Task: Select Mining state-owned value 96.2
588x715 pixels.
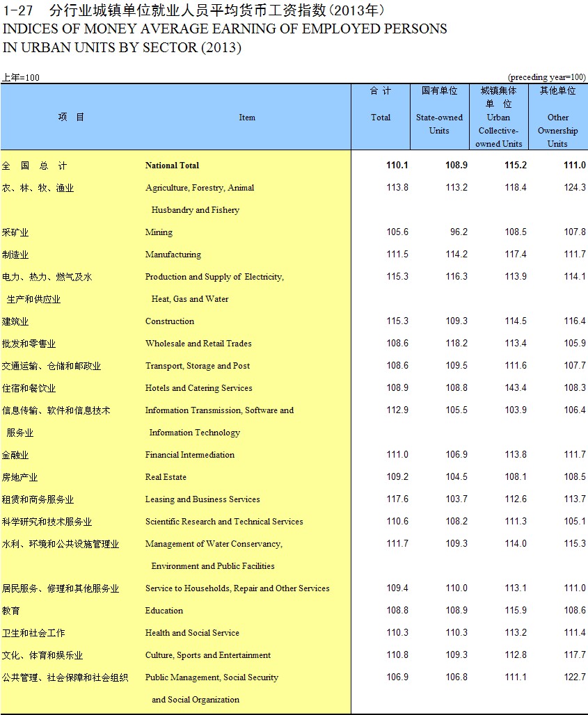Action: coord(459,232)
